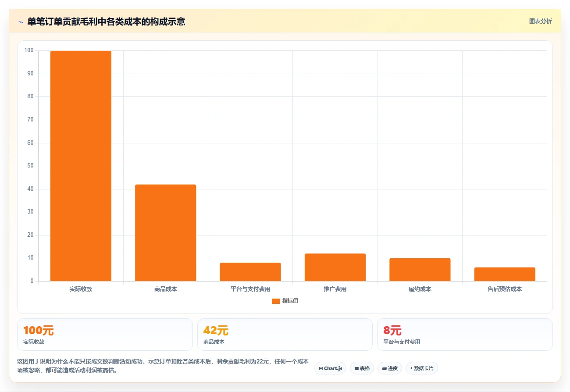The image size is (570, 392).
Task: Click the x-axis label 推广费用
Action: click(x=335, y=289)
